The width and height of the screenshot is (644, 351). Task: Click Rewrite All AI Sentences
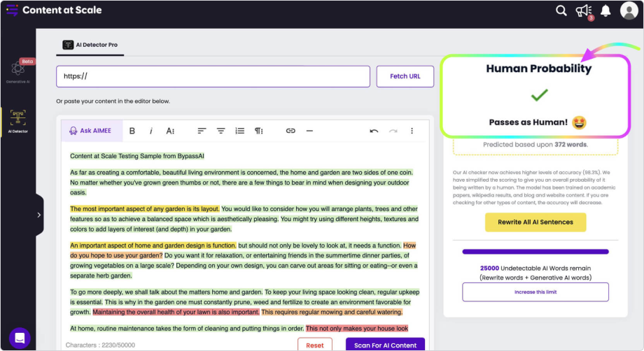535,222
